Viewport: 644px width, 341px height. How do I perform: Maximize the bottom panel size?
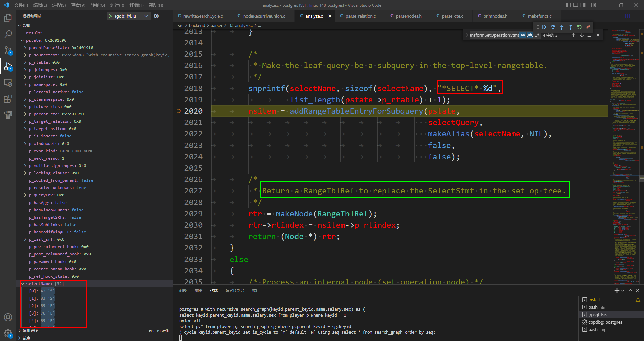pos(630,291)
